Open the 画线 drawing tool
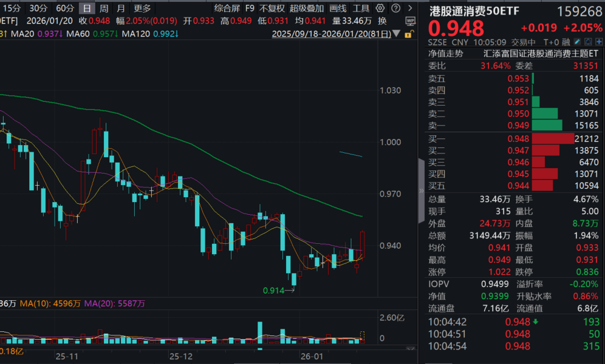Image resolution: width=605 pixels, height=364 pixels. click(x=338, y=8)
